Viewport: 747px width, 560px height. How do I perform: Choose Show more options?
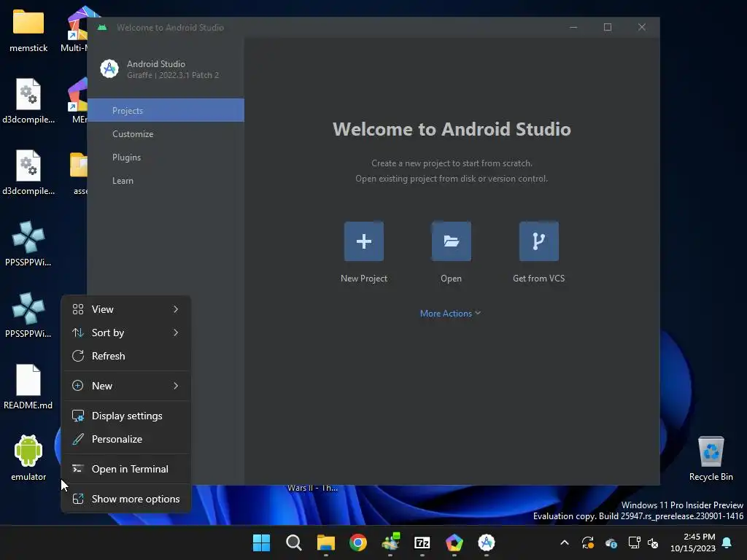click(x=126, y=499)
